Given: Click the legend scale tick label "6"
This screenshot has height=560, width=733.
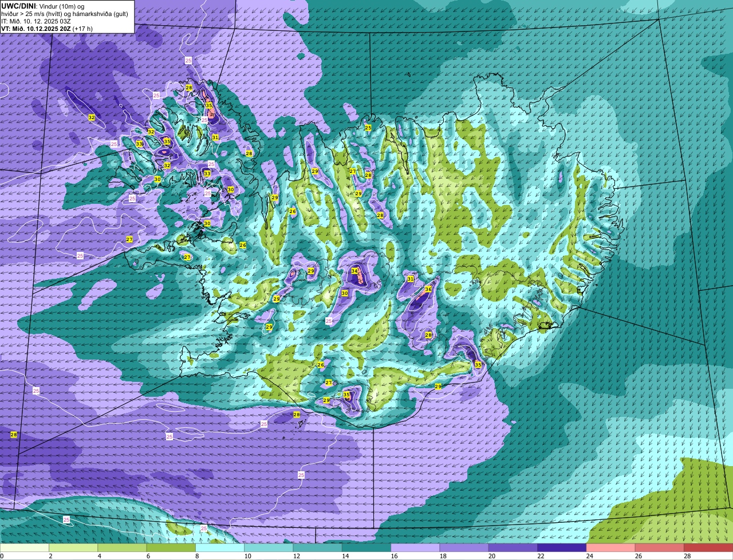Looking at the screenshot, I should pyautogui.click(x=148, y=556).
